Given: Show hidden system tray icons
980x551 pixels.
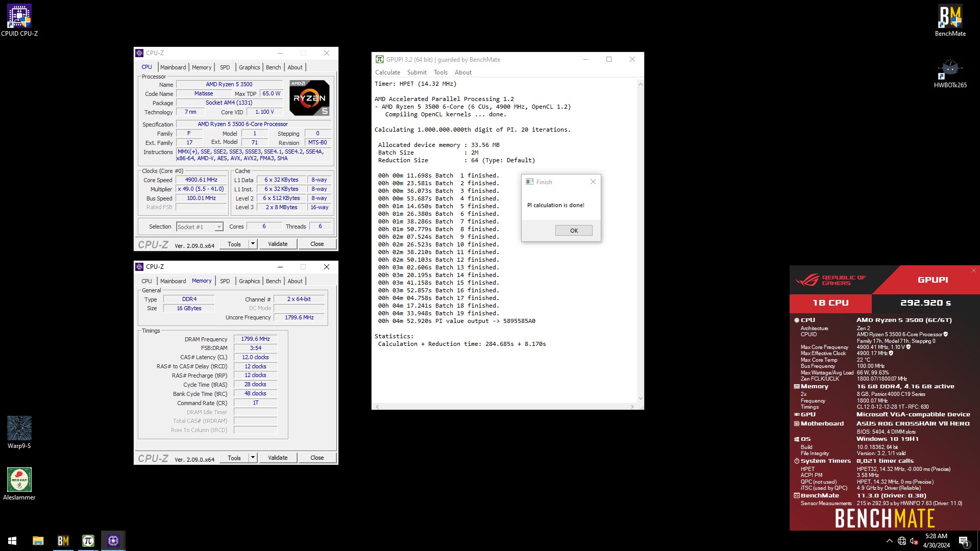Looking at the screenshot, I should (889, 541).
